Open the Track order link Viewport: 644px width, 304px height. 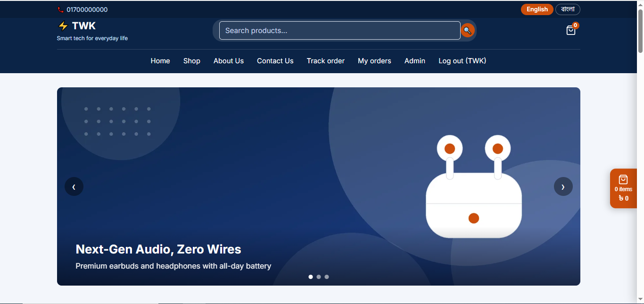pyautogui.click(x=326, y=61)
